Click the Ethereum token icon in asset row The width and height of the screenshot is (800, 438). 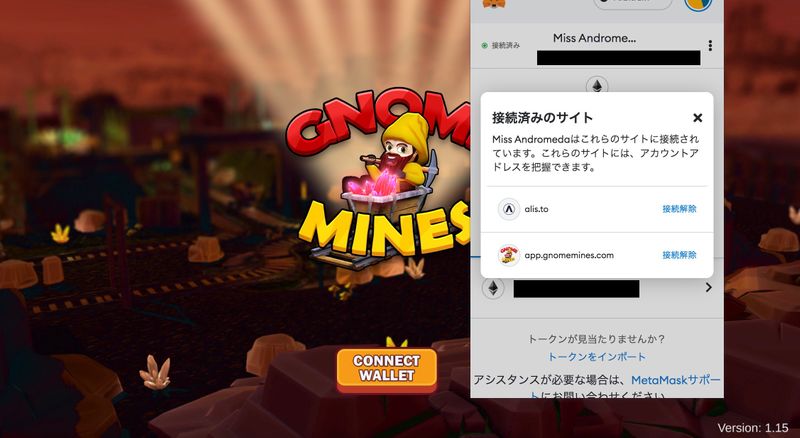coord(493,288)
